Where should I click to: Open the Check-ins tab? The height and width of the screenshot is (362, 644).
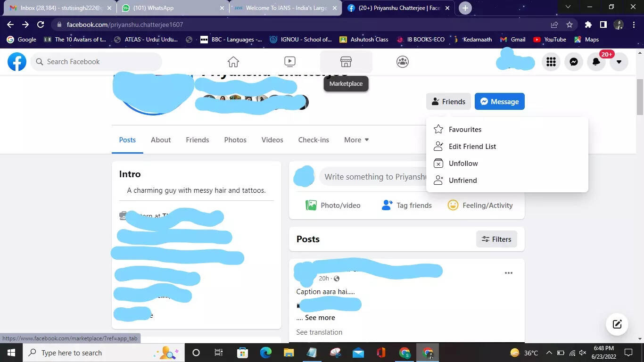point(314,140)
